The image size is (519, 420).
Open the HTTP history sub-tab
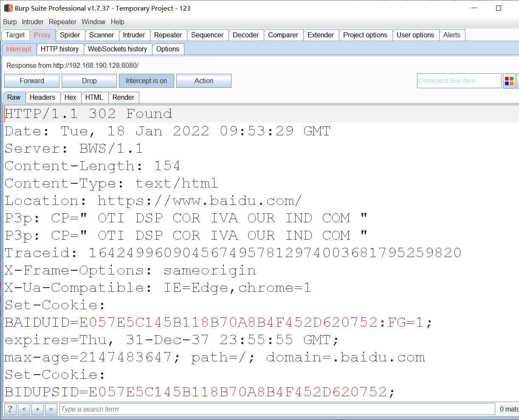[x=60, y=49]
